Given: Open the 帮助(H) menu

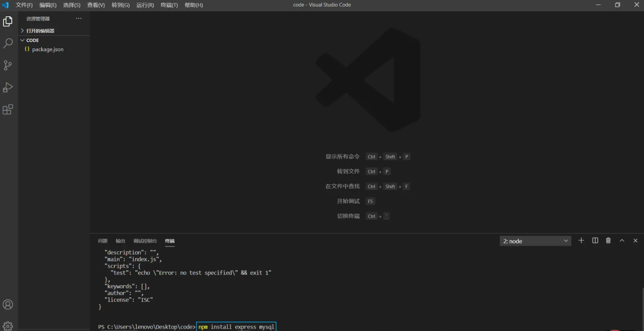Looking at the screenshot, I should point(194,5).
